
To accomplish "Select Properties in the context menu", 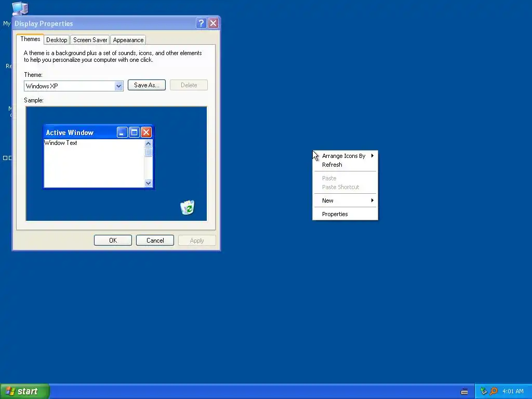I will point(345,214).
